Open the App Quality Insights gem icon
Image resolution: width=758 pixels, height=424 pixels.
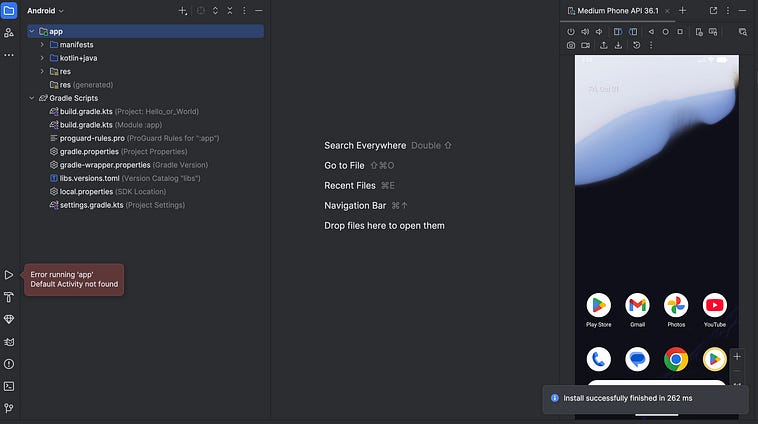9,320
